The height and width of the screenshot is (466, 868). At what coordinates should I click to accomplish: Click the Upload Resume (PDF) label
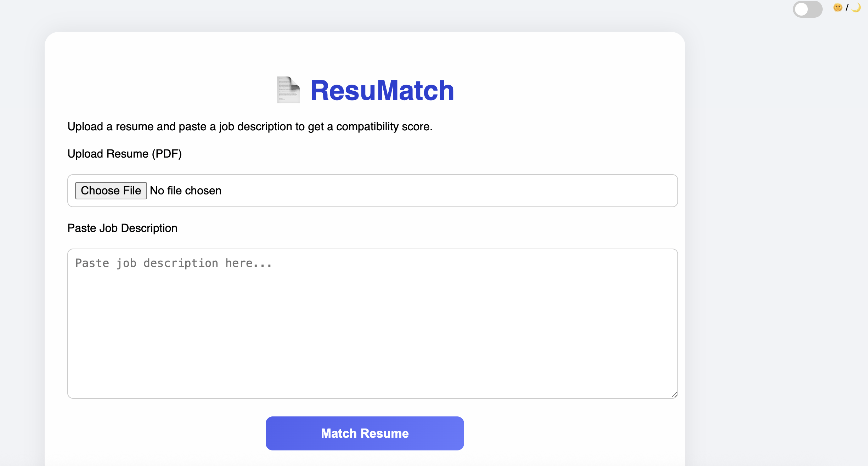point(124,154)
